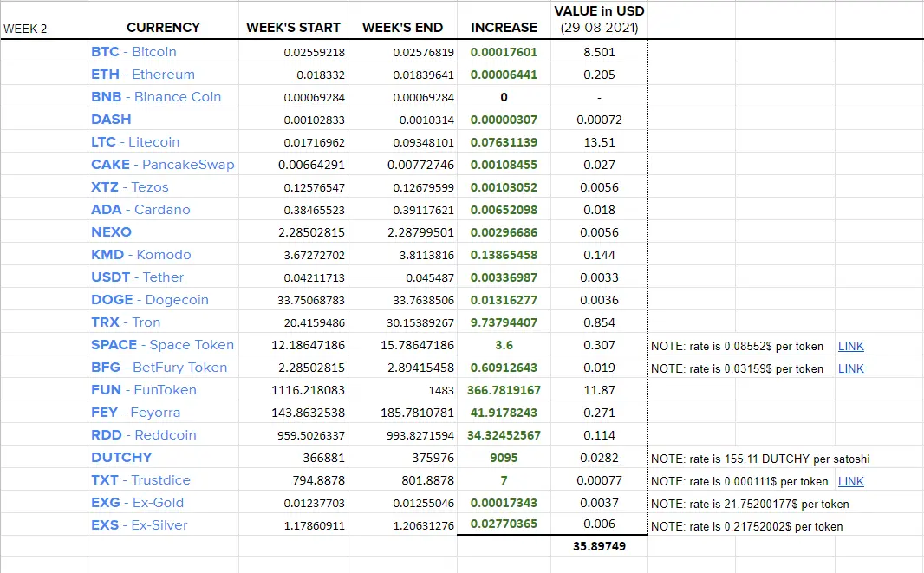Select the DOGE - Dogecoin entry
Viewport: 924px width, 573px height.
tap(150, 299)
